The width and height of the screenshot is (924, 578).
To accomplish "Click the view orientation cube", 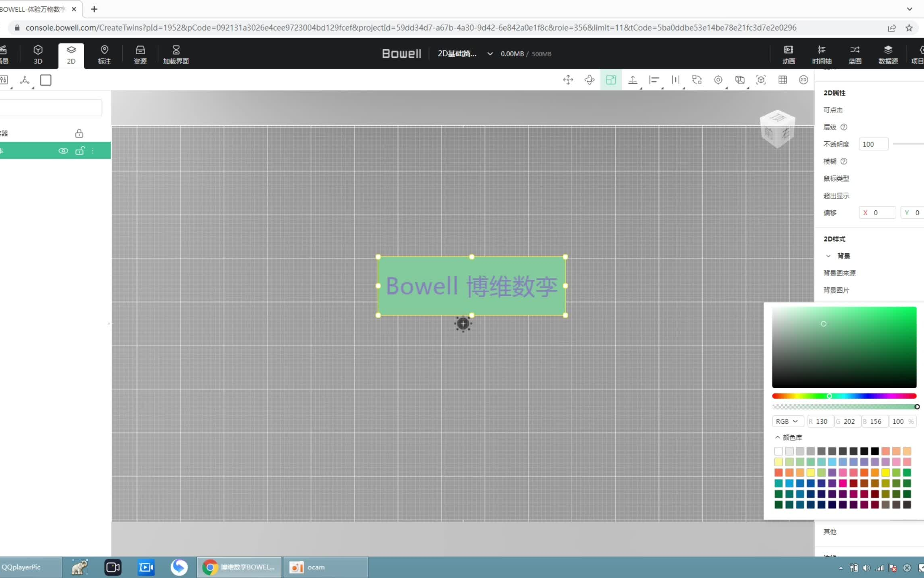I will coord(777,129).
